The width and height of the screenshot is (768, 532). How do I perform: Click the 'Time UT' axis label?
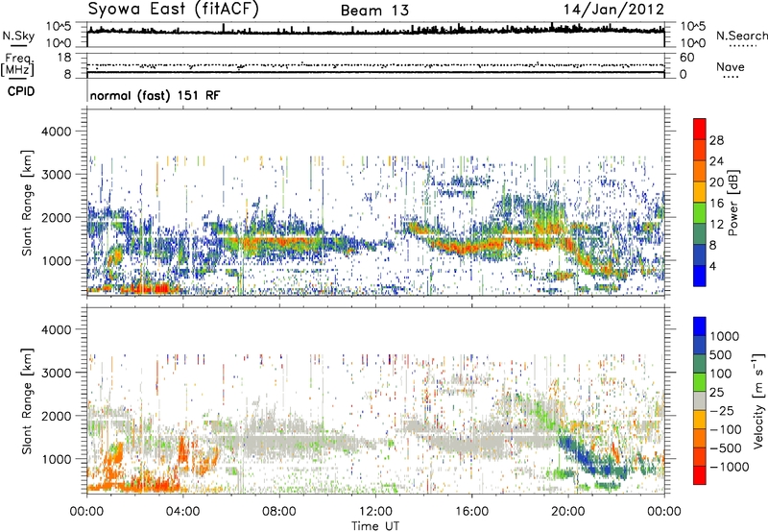coord(375,526)
